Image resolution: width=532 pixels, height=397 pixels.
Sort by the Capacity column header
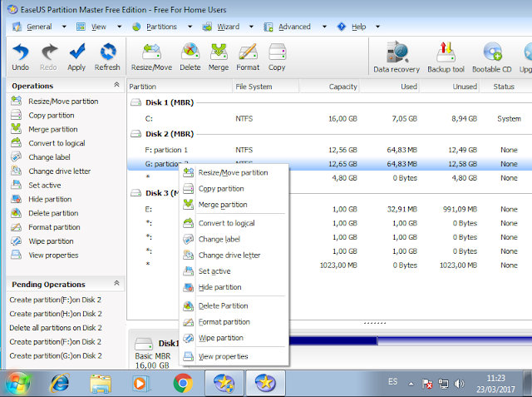[329, 87]
